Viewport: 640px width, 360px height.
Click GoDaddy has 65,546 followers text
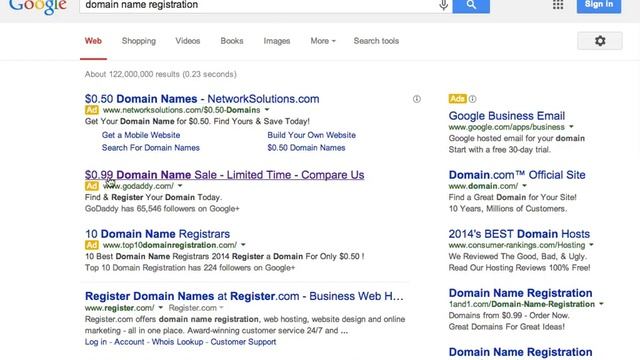pyautogui.click(x=162, y=209)
